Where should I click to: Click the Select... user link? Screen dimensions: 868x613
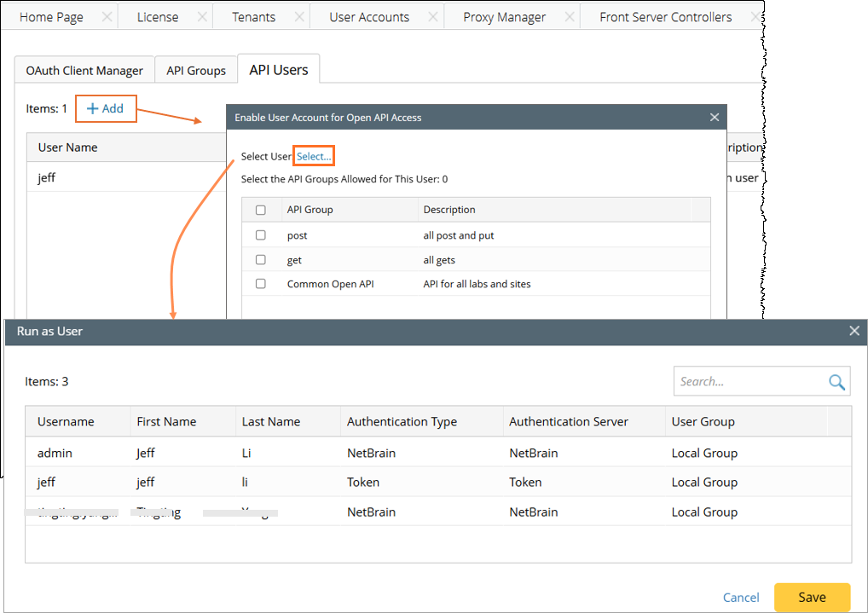(x=314, y=156)
